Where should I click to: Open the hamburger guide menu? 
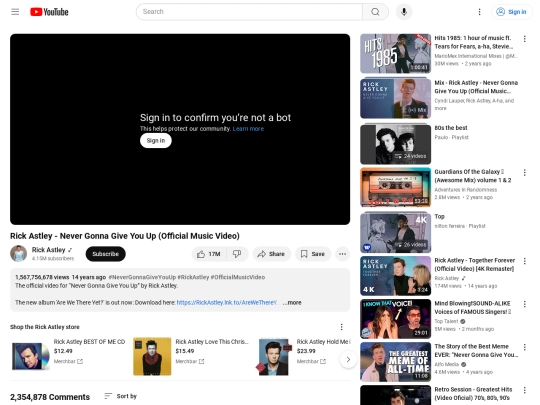click(x=15, y=12)
